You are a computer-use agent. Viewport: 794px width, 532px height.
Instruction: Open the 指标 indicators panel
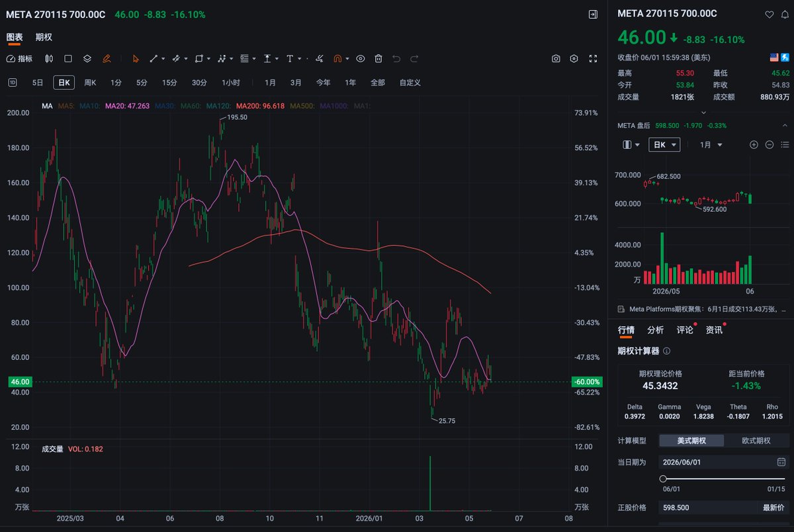click(x=19, y=58)
